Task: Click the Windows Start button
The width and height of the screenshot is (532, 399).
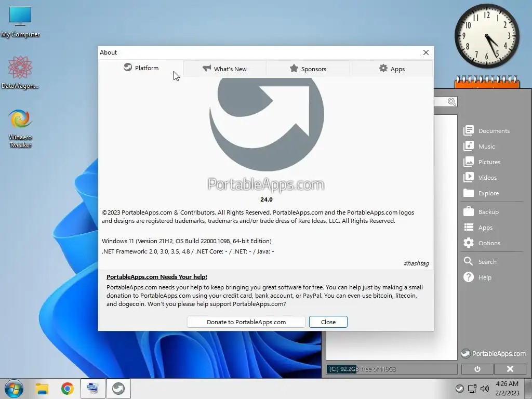Action: point(14,389)
